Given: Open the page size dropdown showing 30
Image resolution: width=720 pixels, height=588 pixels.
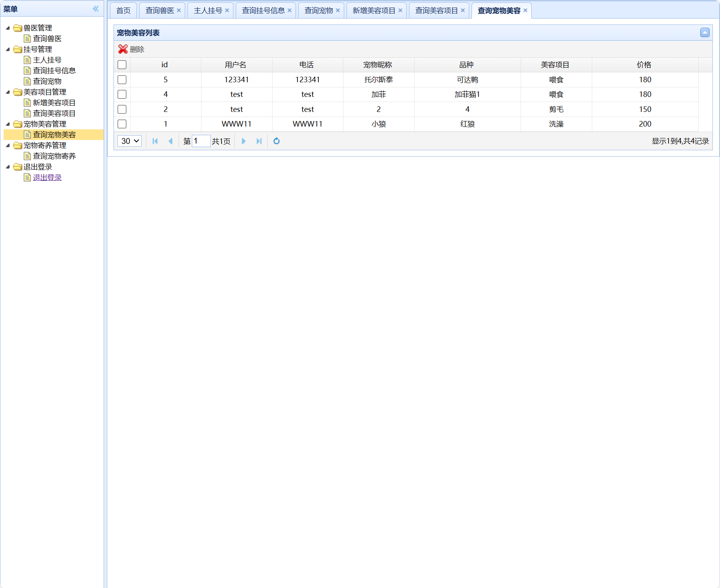Looking at the screenshot, I should [130, 141].
